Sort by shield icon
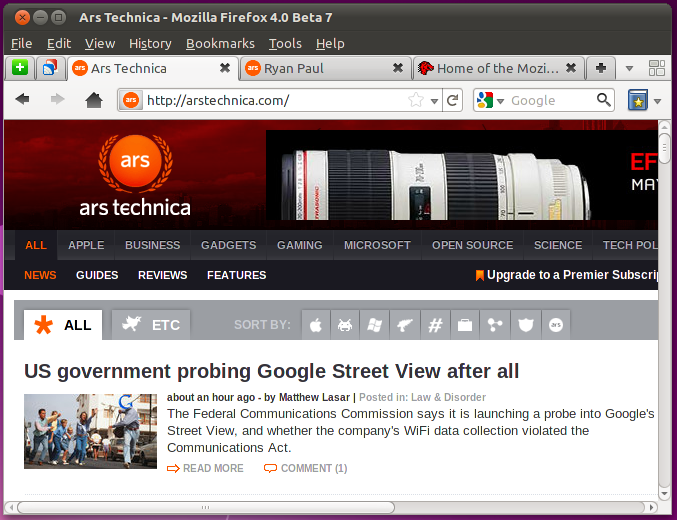The width and height of the screenshot is (677, 520). point(525,325)
